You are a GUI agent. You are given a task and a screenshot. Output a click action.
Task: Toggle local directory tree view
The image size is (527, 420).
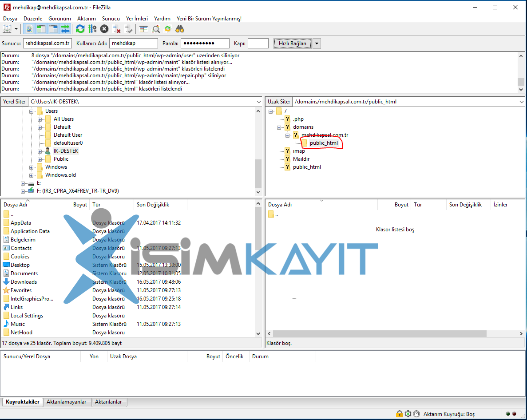[41, 29]
